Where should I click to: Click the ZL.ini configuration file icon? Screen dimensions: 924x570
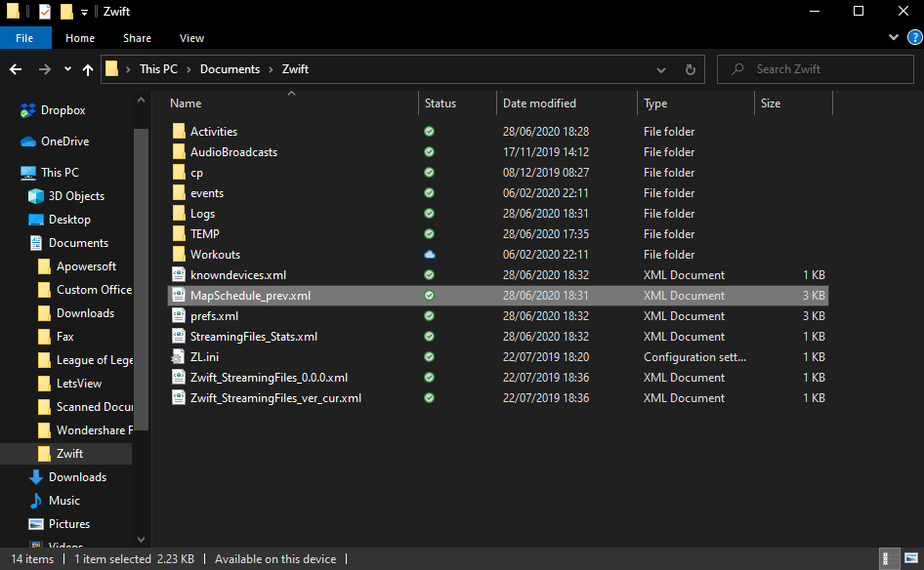[178, 357]
